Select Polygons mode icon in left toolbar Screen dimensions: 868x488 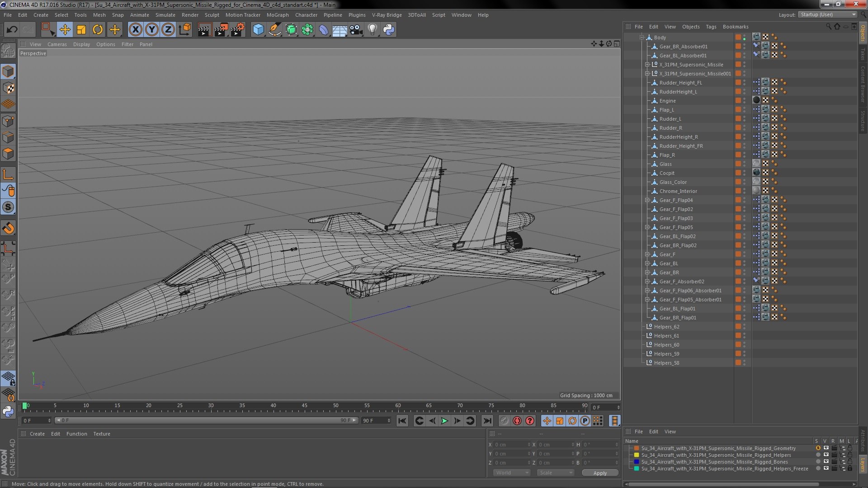(x=8, y=154)
